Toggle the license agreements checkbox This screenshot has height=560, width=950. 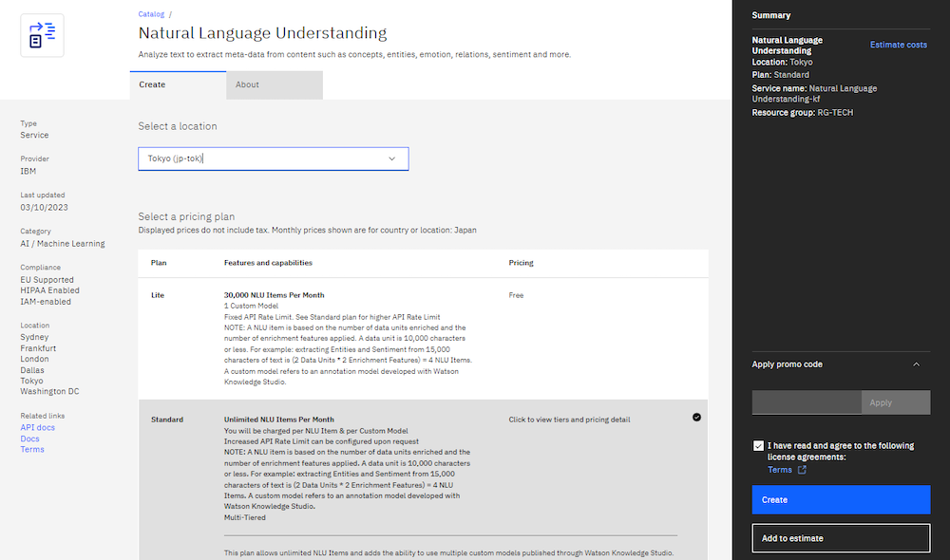[x=757, y=445]
